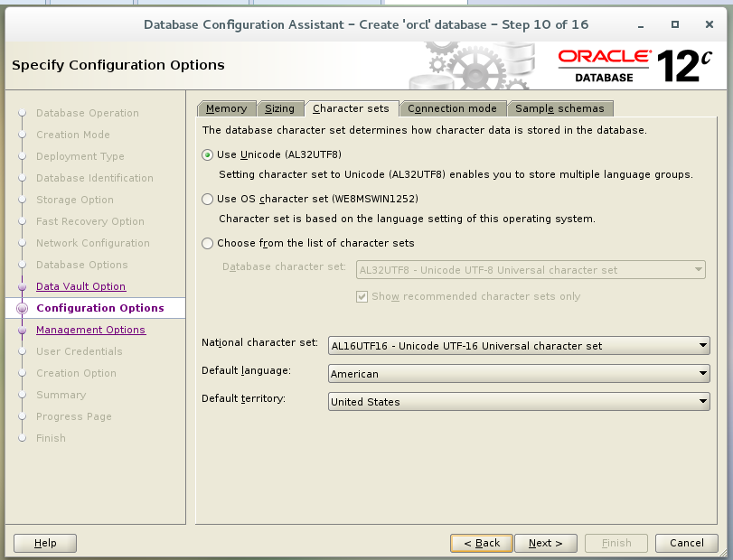This screenshot has height=560, width=733.
Task: Go back with the Back button
Action: coord(482,543)
